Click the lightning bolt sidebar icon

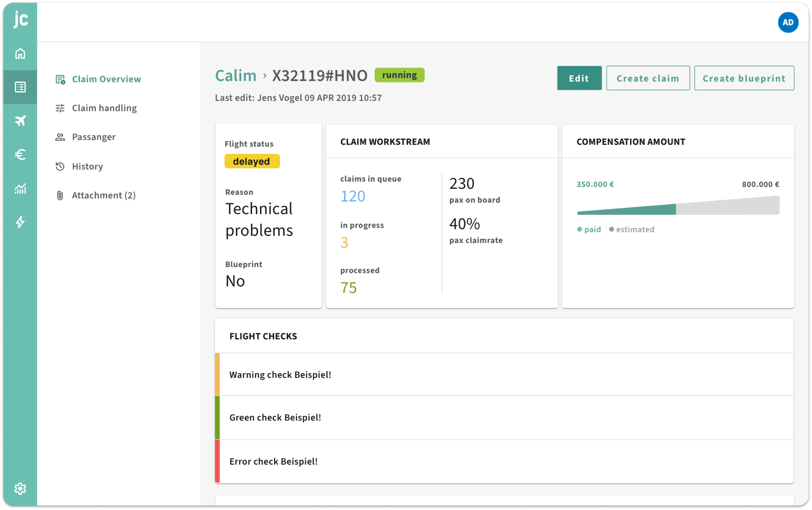click(x=20, y=222)
